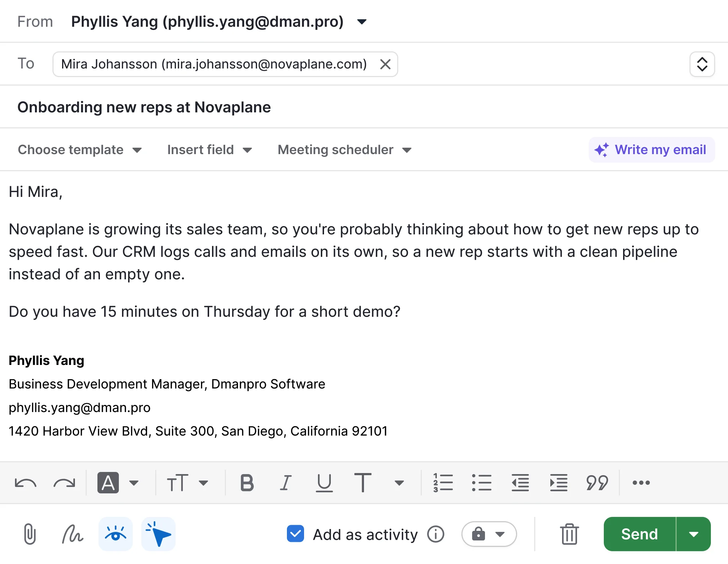The height and width of the screenshot is (564, 728).
Task: Increase paragraph indent
Action: tap(559, 483)
